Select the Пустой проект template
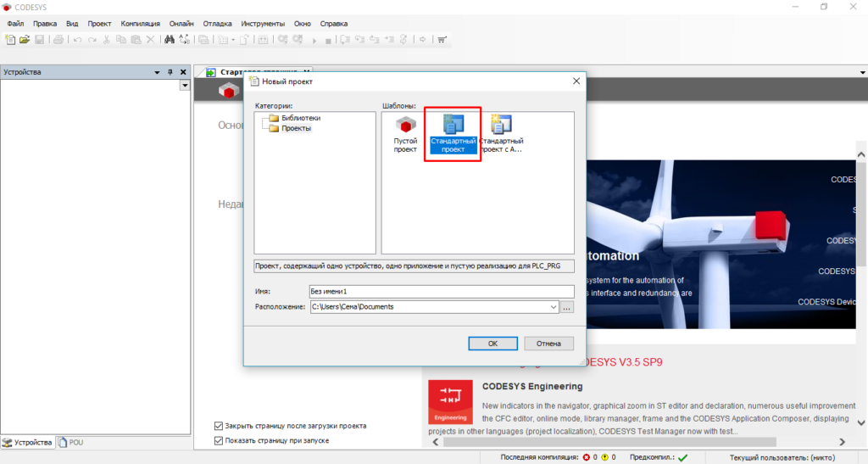868x464 pixels. (405, 135)
